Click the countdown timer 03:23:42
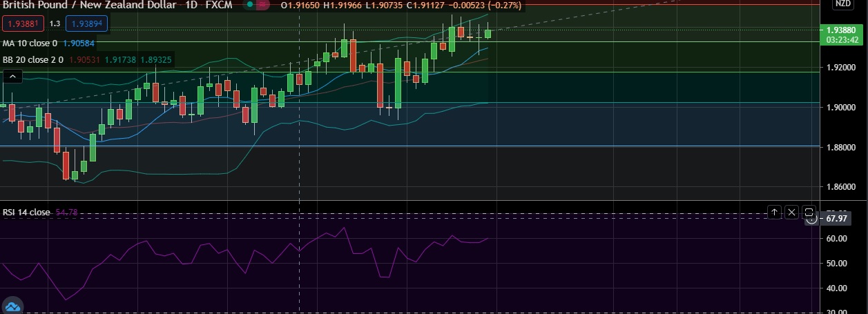 coord(841,40)
